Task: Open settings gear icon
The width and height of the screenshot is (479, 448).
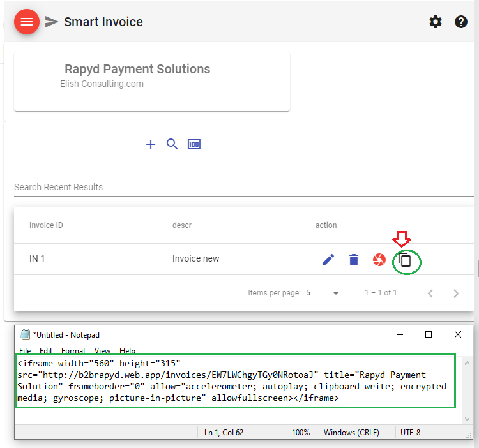Action: coord(436,22)
